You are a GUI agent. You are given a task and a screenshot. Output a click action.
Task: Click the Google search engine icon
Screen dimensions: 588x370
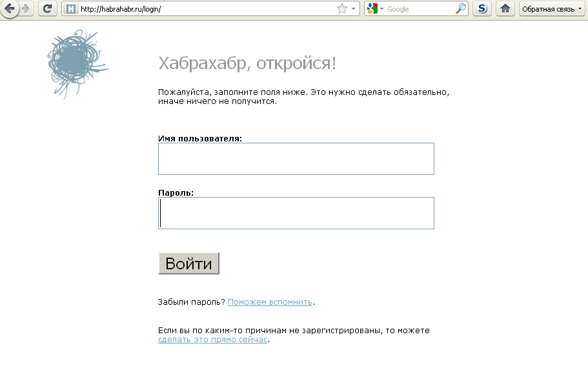[x=372, y=8]
